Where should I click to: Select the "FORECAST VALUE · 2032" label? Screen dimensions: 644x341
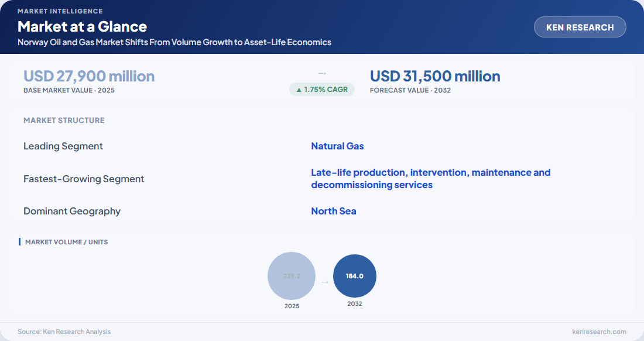tap(410, 90)
